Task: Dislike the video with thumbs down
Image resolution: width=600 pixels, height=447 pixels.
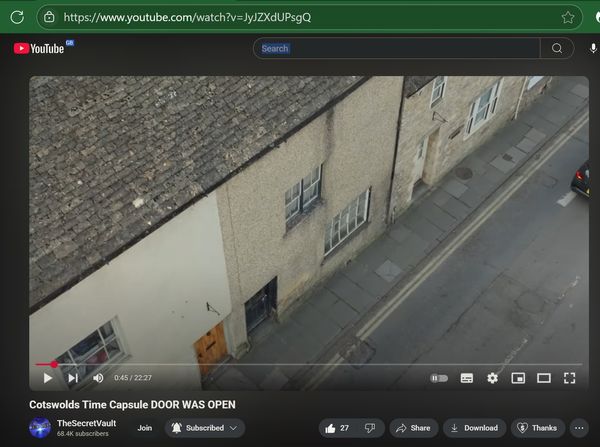Action: 370,428
